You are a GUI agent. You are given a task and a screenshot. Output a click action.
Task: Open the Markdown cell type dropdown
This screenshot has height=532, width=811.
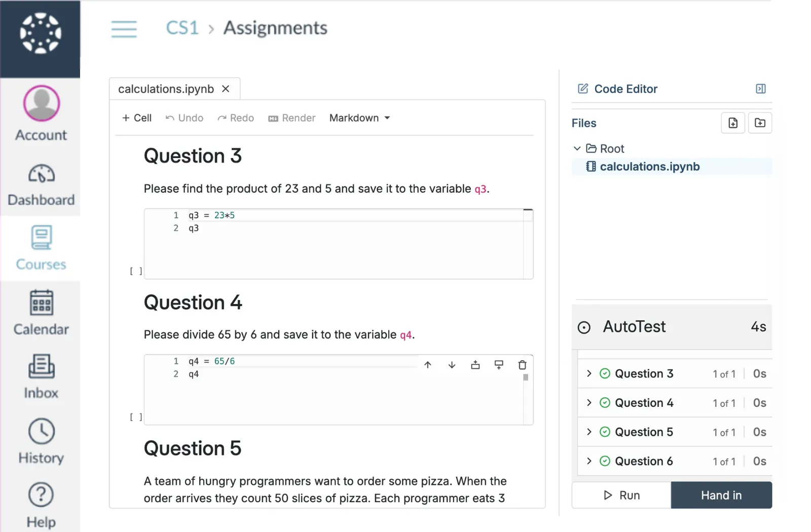[x=360, y=118]
